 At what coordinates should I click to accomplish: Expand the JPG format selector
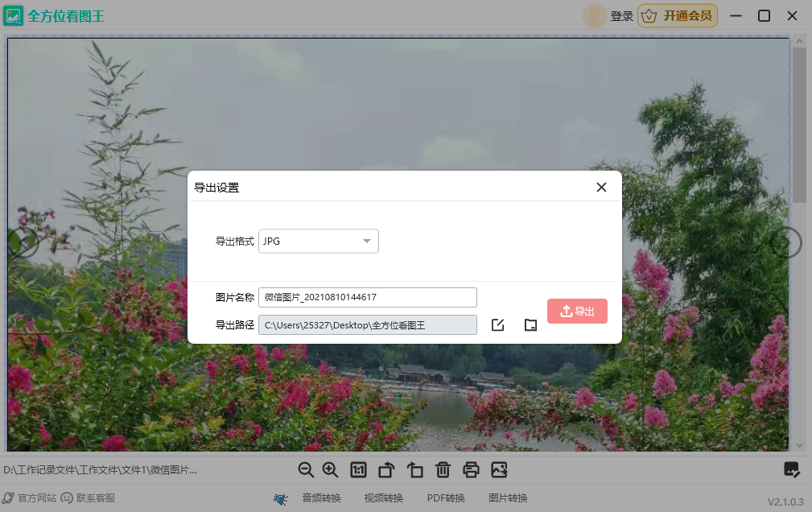(367, 241)
